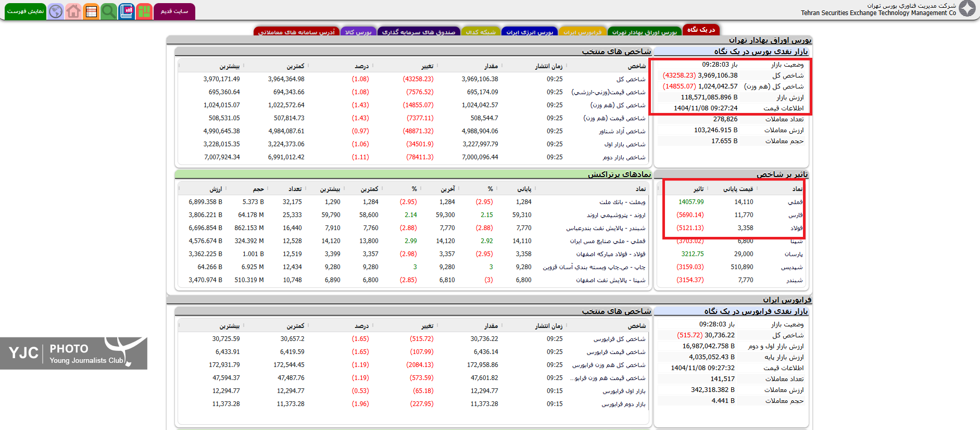
Task: Click the 'ارزش' column header in top symbols
Action: [216, 189]
